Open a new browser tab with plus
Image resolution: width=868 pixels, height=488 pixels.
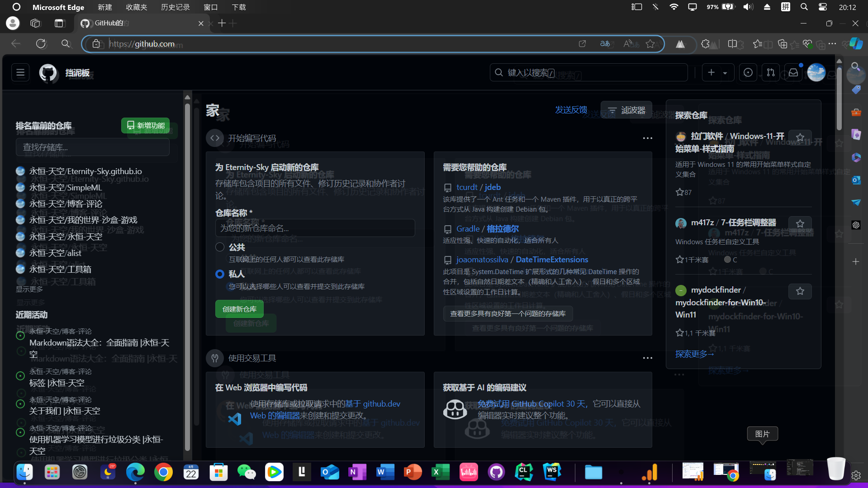(222, 23)
